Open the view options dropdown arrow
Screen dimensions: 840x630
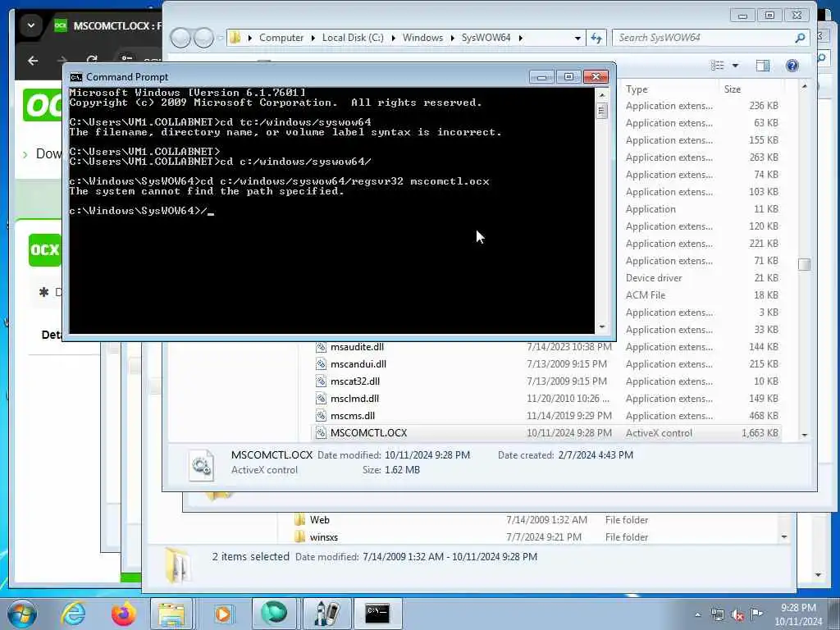pos(736,66)
